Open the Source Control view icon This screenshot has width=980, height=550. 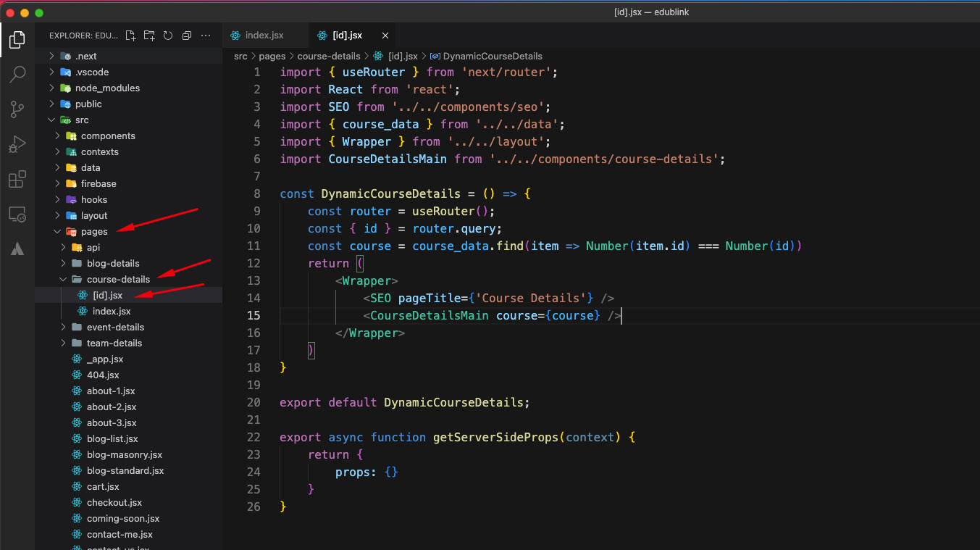[x=17, y=109]
